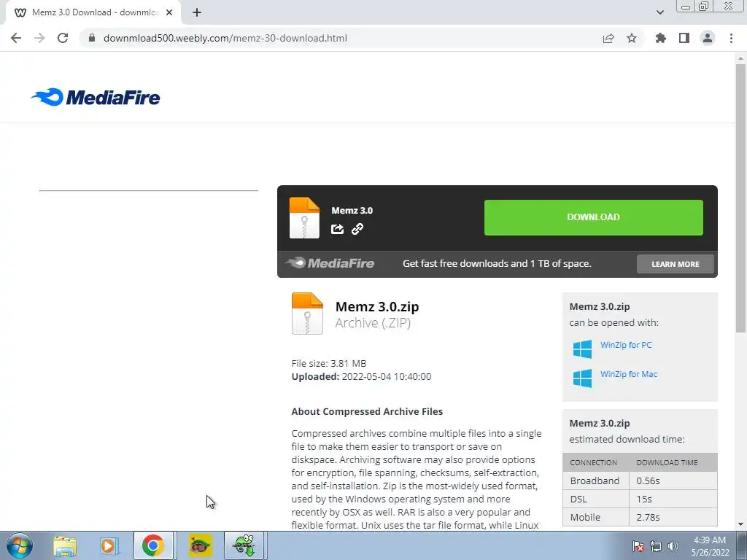The height and width of the screenshot is (560, 747).
Task: Click the zip icon beside Memz 3.0.zip
Action: point(307,314)
